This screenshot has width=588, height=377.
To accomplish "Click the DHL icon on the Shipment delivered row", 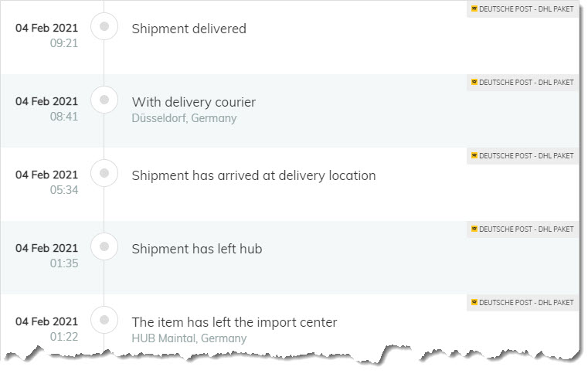I will pyautogui.click(x=474, y=9).
